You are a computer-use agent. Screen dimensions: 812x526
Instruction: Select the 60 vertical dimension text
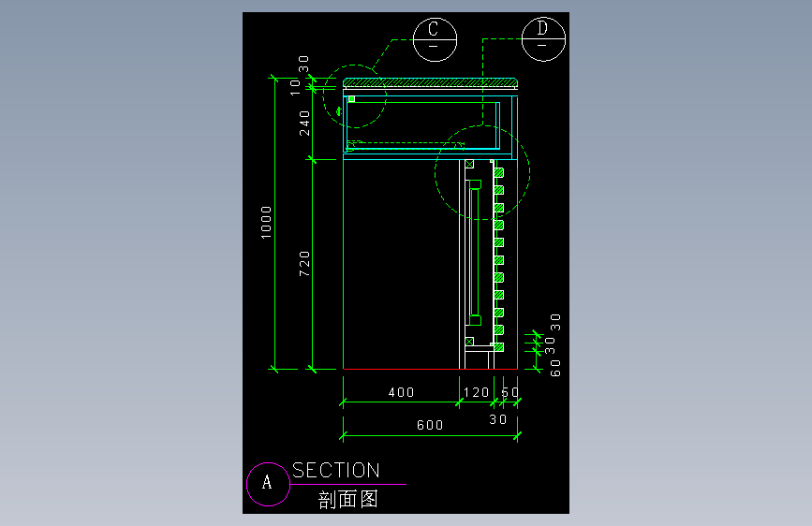(555, 368)
